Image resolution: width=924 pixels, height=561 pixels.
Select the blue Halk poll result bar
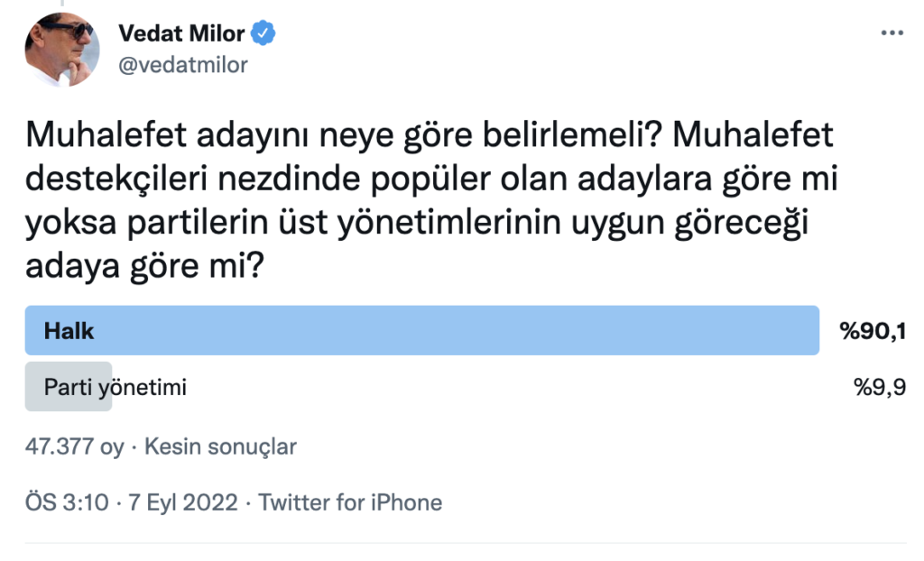coord(421,331)
